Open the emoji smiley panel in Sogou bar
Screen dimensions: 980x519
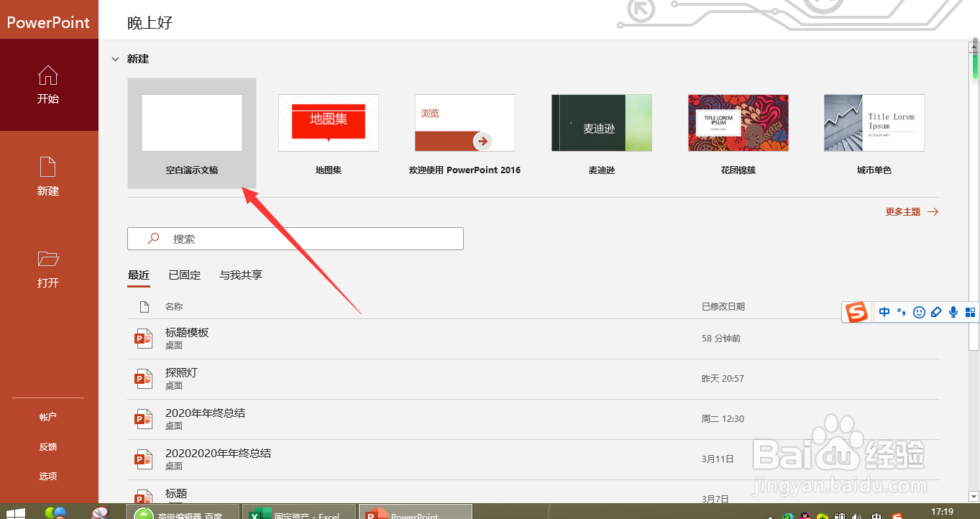[918, 312]
